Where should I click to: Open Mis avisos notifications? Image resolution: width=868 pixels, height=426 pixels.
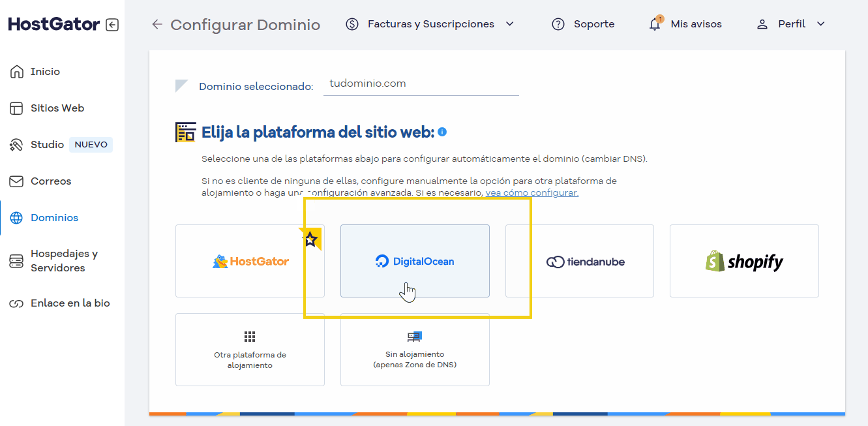[x=696, y=24]
